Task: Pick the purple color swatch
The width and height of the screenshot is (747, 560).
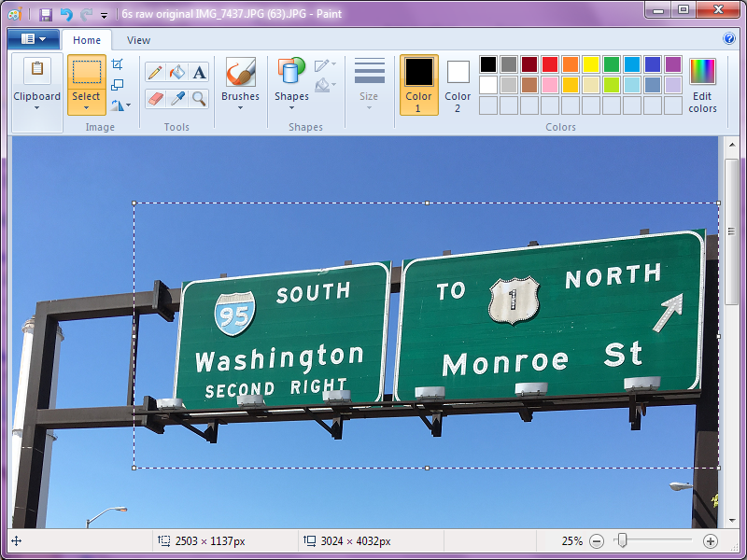Action: click(672, 64)
